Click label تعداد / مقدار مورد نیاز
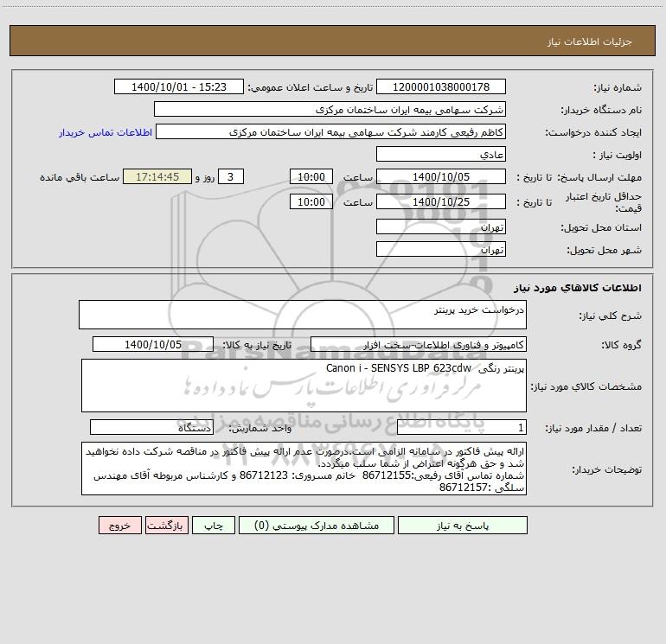The height and width of the screenshot is (644, 666). coord(593,429)
